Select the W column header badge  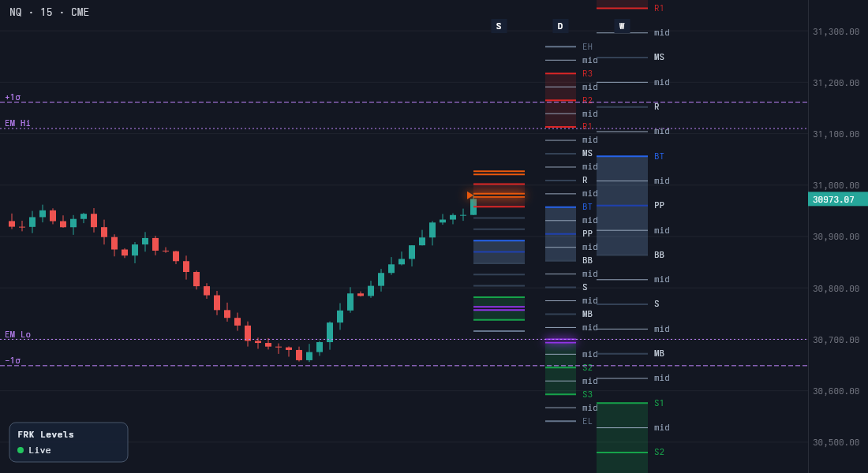622,26
